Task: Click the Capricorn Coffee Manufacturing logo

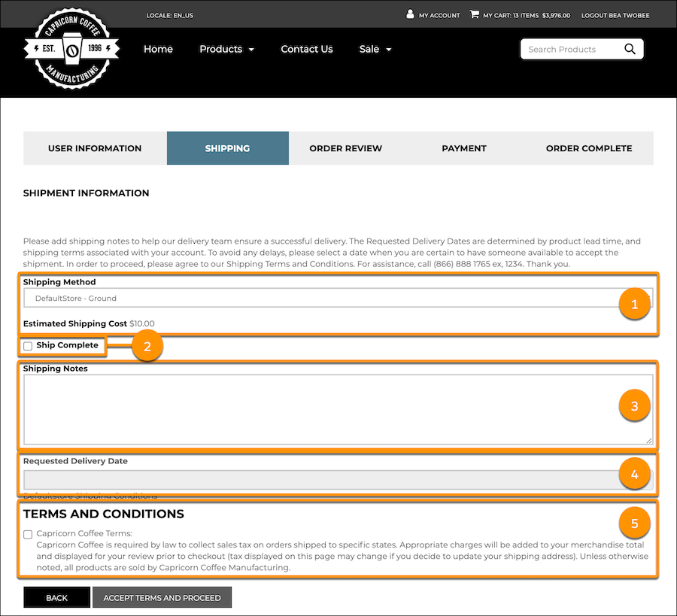Action: click(x=71, y=49)
